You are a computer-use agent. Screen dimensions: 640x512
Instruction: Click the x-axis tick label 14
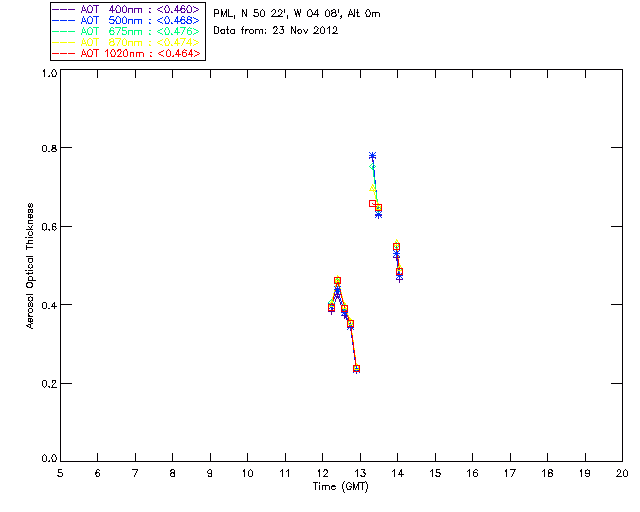pyautogui.click(x=398, y=473)
